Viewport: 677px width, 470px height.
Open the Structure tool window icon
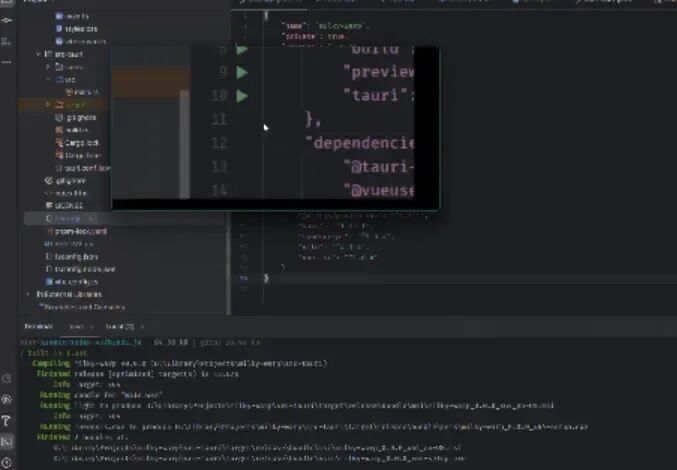[7, 41]
